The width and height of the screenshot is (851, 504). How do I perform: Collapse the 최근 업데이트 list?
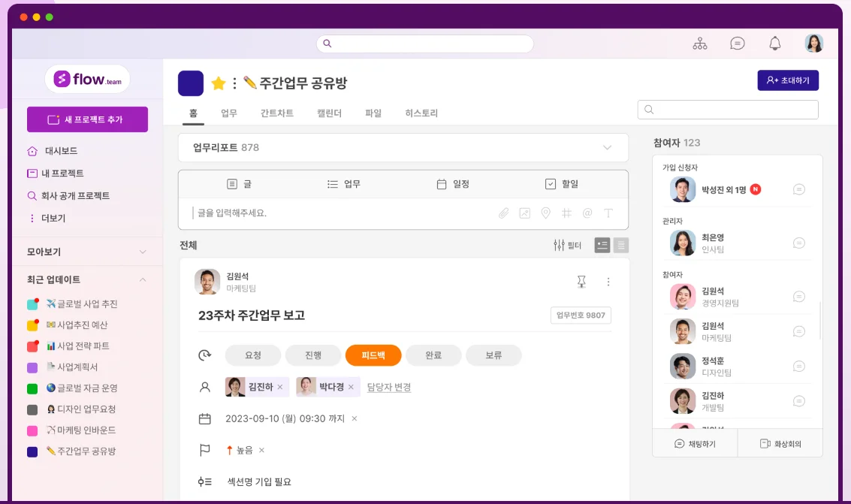[x=143, y=279]
